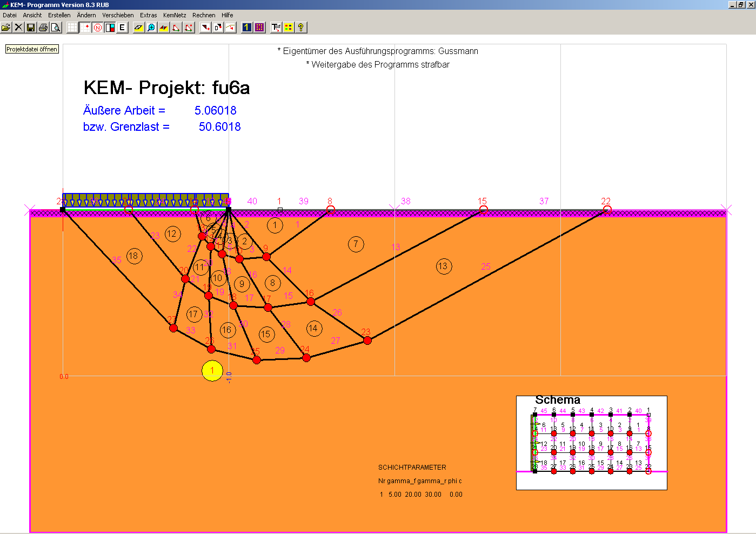
Task: Select the triangle with star icon
Action: pos(189,27)
